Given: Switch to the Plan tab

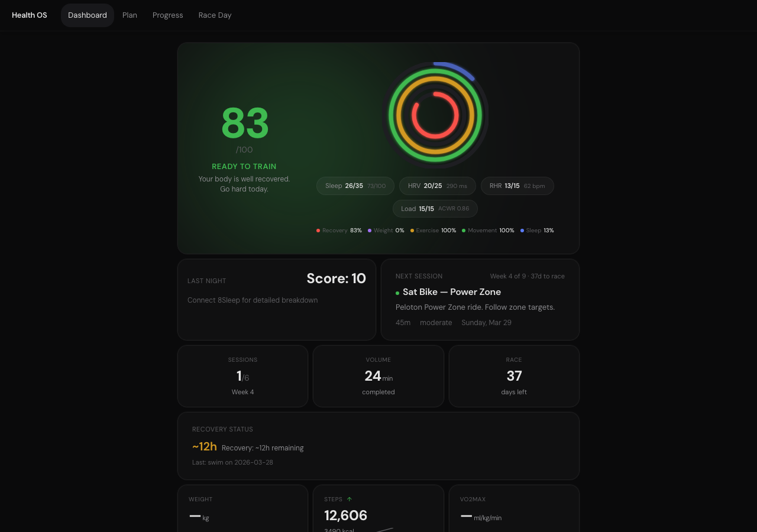Looking at the screenshot, I should [x=130, y=15].
